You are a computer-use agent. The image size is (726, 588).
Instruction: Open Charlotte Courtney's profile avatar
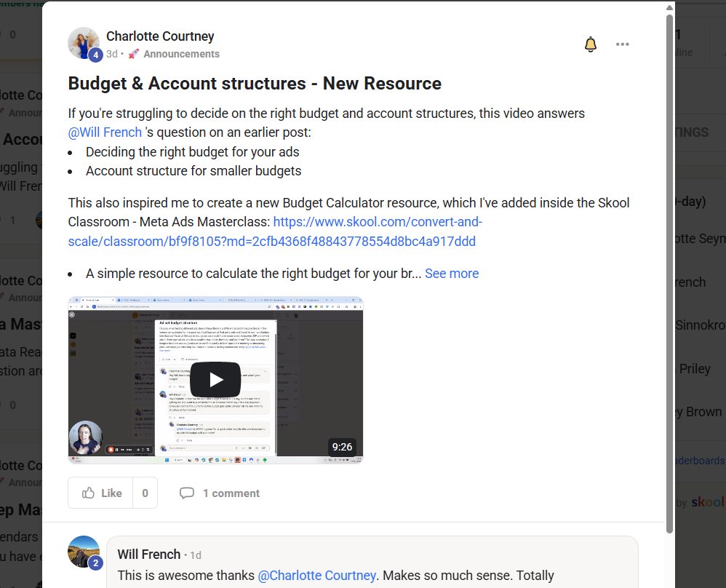pos(84,43)
